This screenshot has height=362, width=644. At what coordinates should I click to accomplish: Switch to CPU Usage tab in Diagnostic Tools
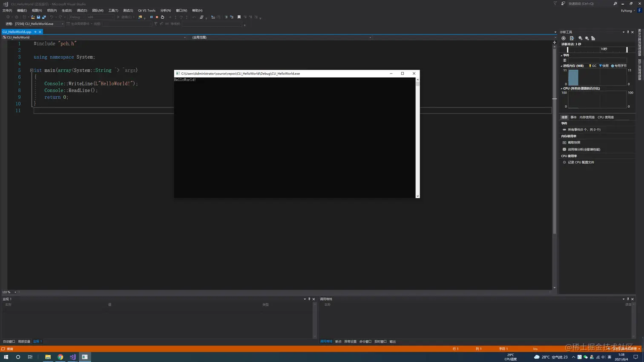click(x=606, y=117)
